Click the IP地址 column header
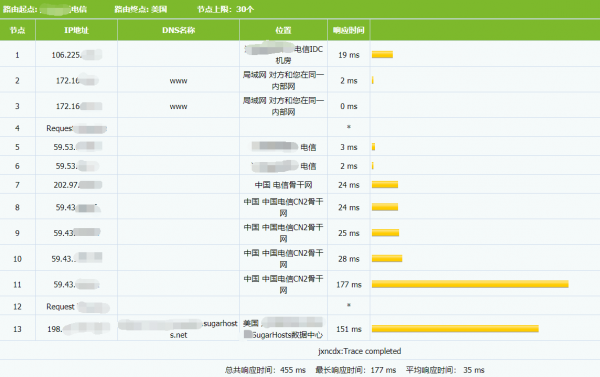This screenshot has height=377, width=600. (77, 30)
